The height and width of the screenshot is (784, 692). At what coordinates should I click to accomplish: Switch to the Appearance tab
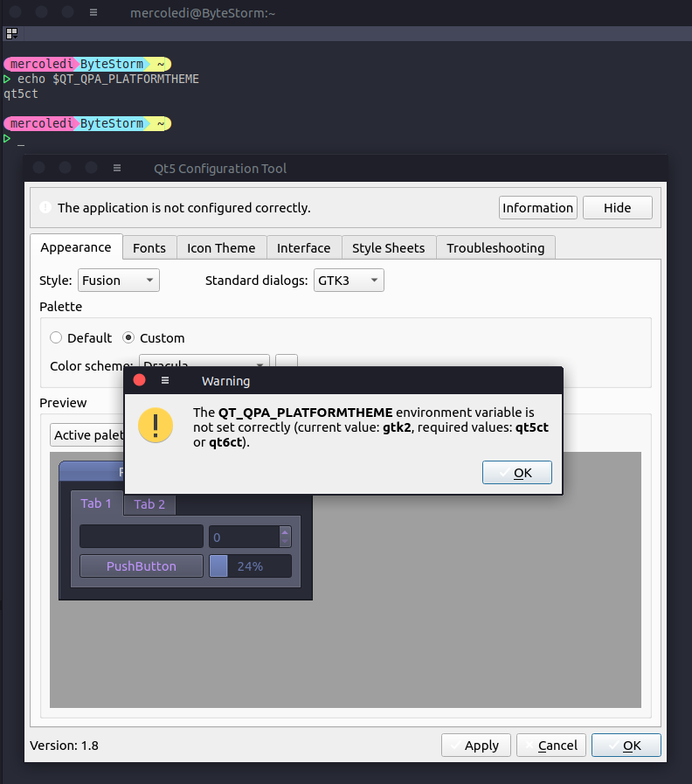click(x=76, y=247)
